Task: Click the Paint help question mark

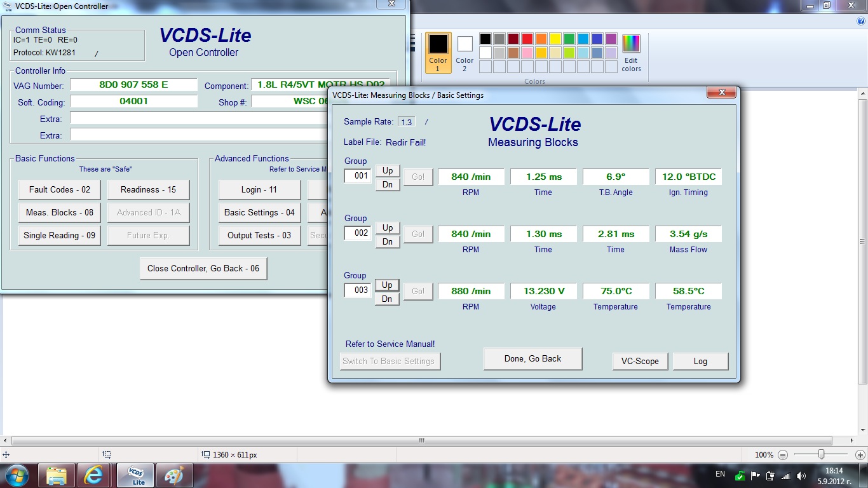Action: pos(861,21)
